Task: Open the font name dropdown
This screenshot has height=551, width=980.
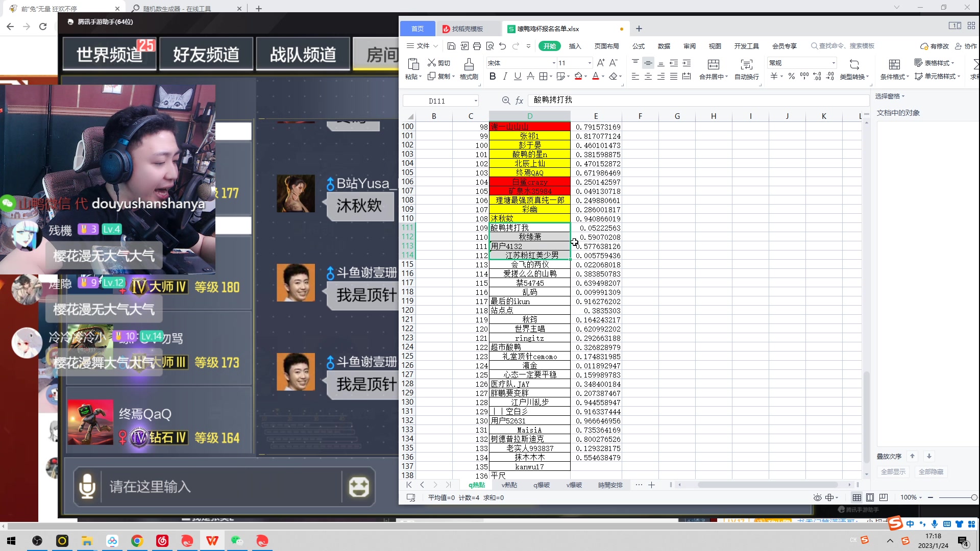Action: point(554,63)
